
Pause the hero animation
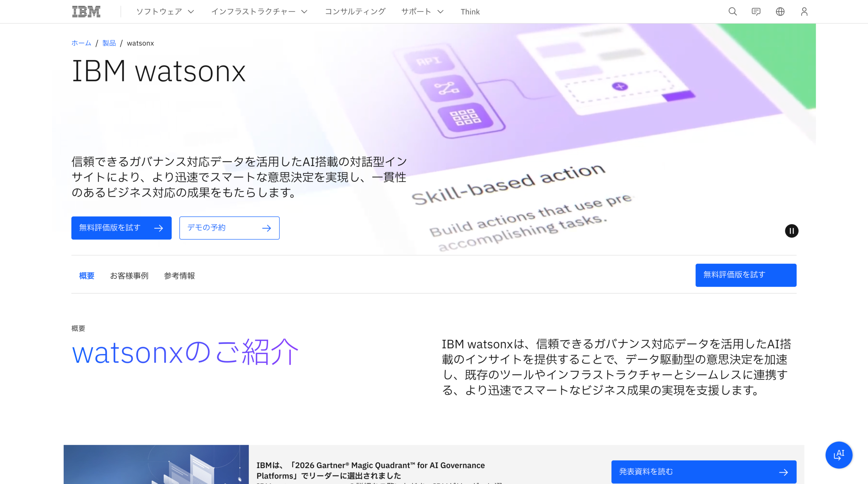click(x=791, y=231)
